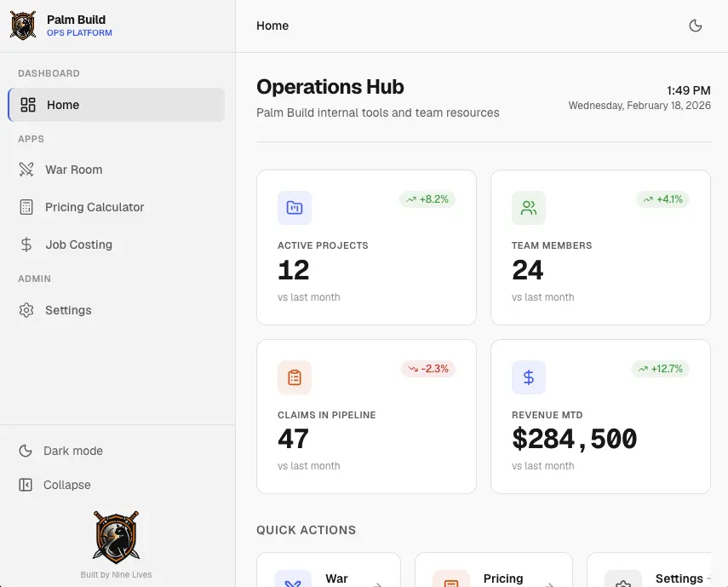Toggle Dark mode from the sidebar

[73, 451]
